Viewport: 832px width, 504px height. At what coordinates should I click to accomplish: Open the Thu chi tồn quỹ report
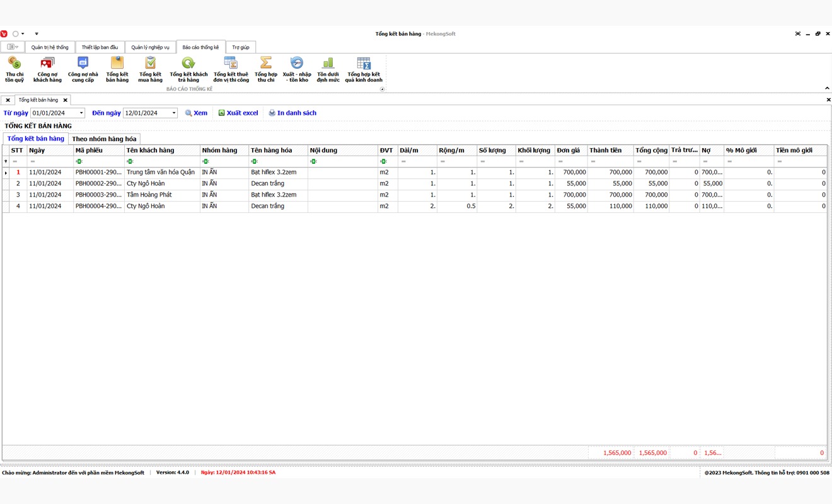coord(14,69)
